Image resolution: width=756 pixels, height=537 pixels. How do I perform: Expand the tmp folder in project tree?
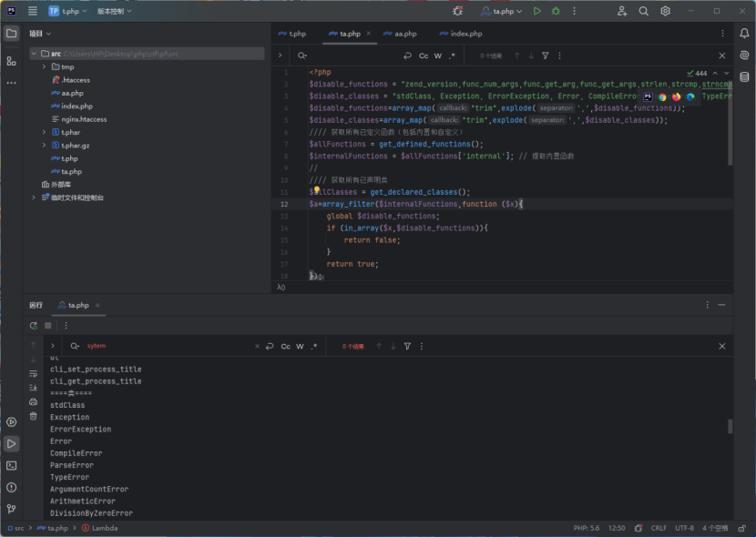[x=44, y=66]
